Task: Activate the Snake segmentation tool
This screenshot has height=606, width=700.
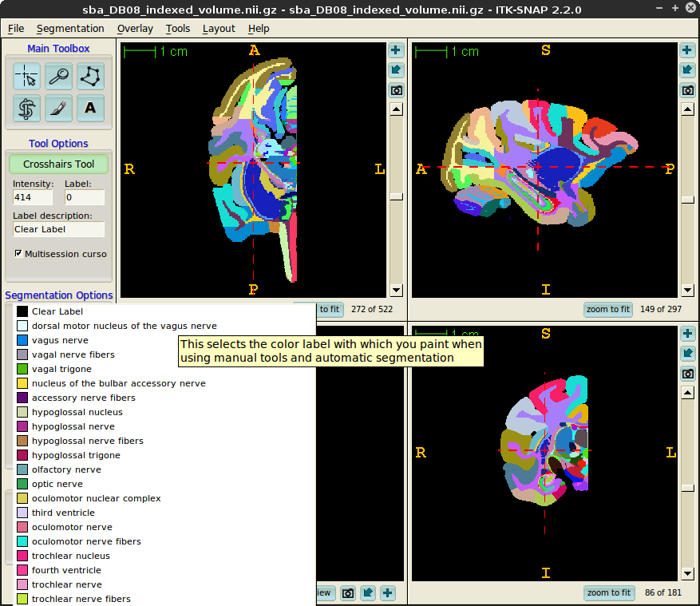Action: [27, 107]
